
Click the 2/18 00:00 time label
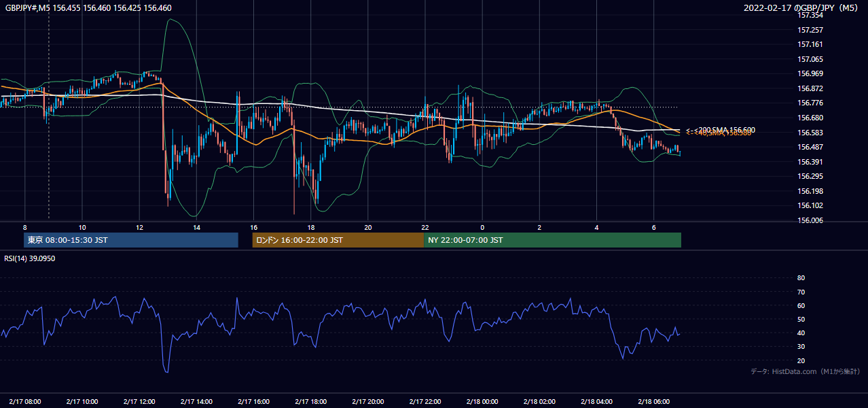tap(482, 402)
